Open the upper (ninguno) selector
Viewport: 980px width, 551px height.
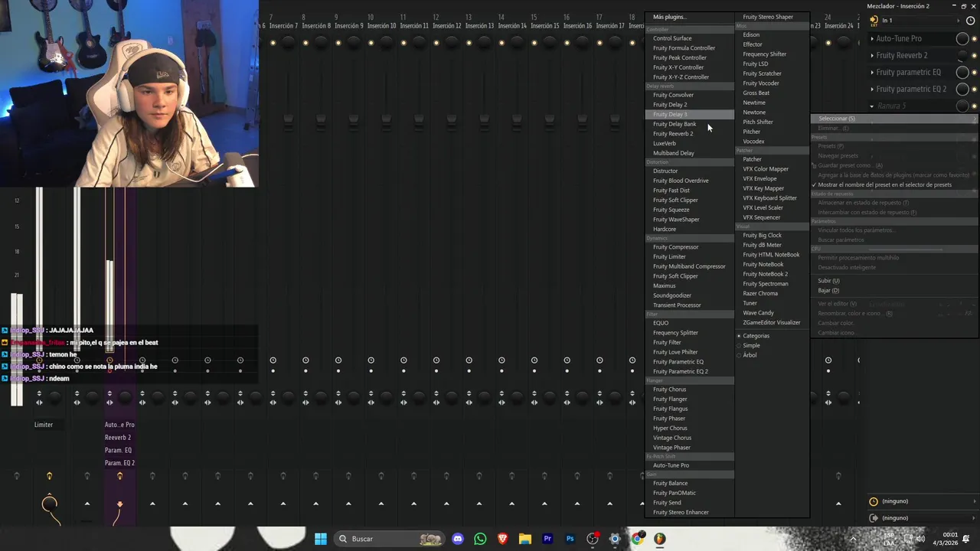pos(929,501)
